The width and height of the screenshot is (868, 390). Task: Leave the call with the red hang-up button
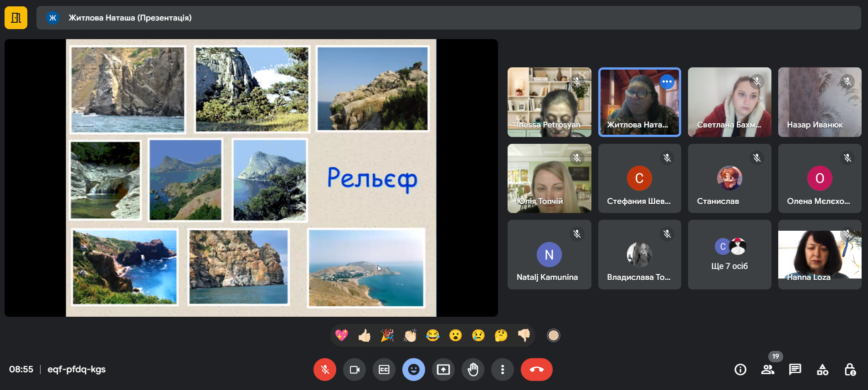536,370
